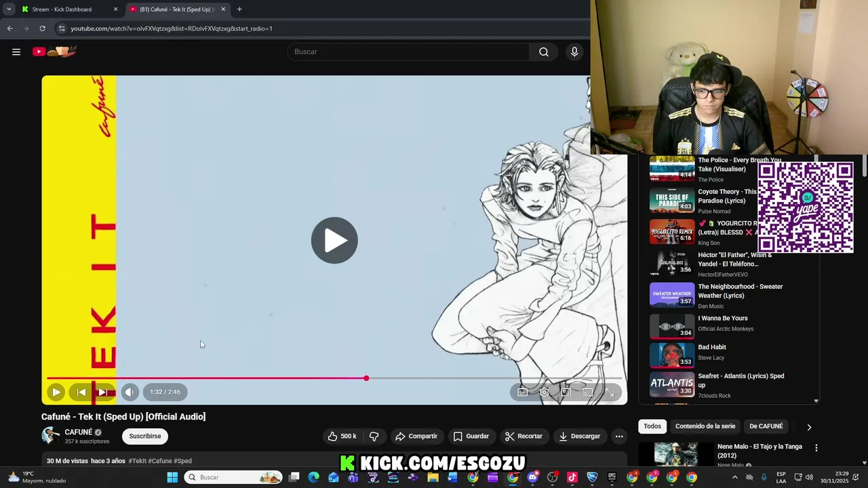Image resolution: width=868 pixels, height=488 pixels.
Task: Click the Windows taskbar Buscar search box
Action: tap(233, 477)
